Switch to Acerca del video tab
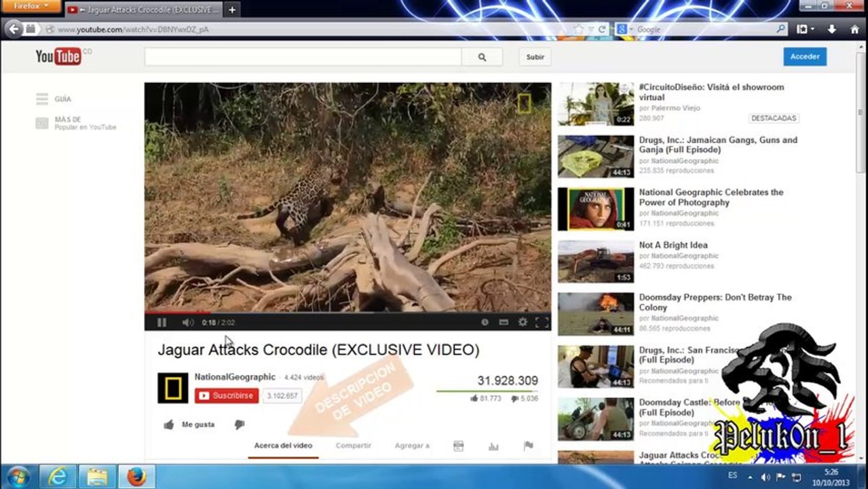Viewport: 868px width, 489px height. pyautogui.click(x=283, y=446)
